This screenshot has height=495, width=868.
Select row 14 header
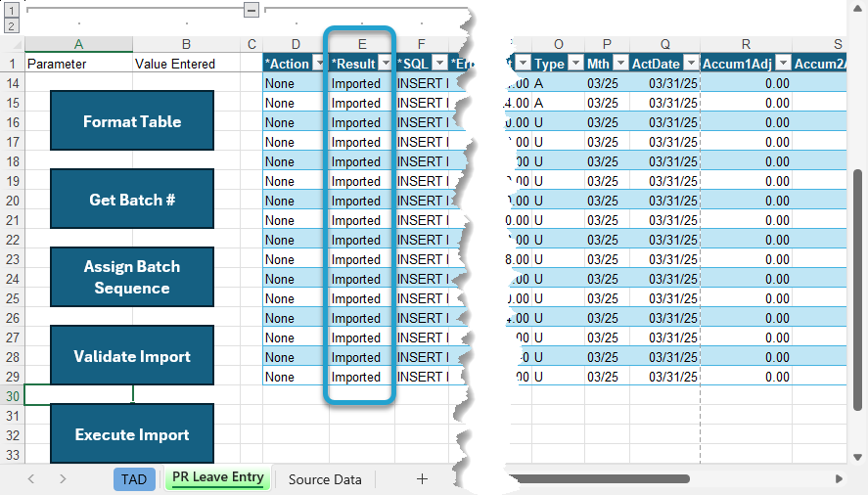pos(12,83)
